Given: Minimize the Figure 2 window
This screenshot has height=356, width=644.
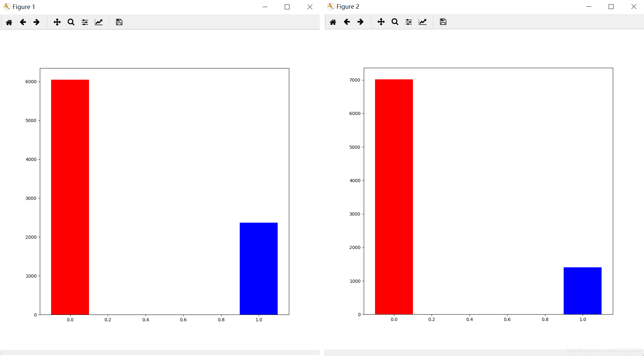Looking at the screenshot, I should pyautogui.click(x=589, y=7).
